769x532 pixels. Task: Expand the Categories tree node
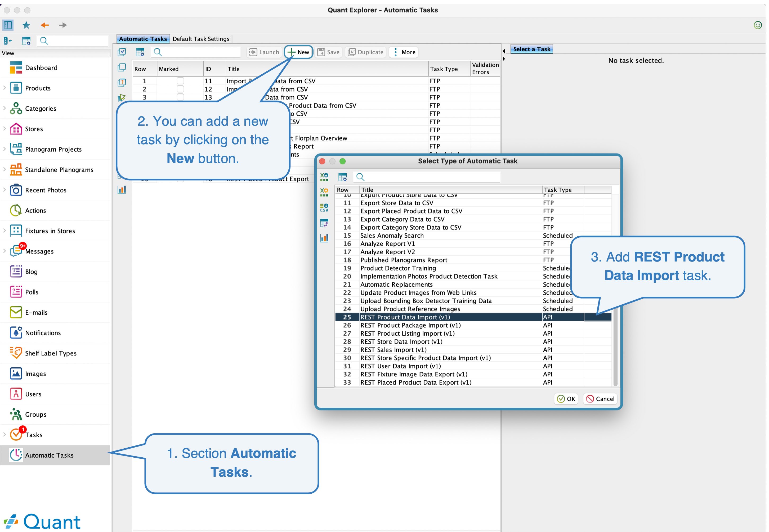[x=4, y=108]
